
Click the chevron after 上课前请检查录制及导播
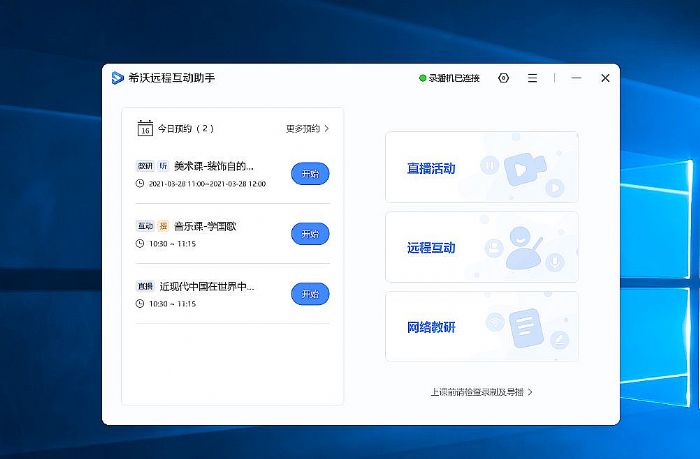pos(530,392)
